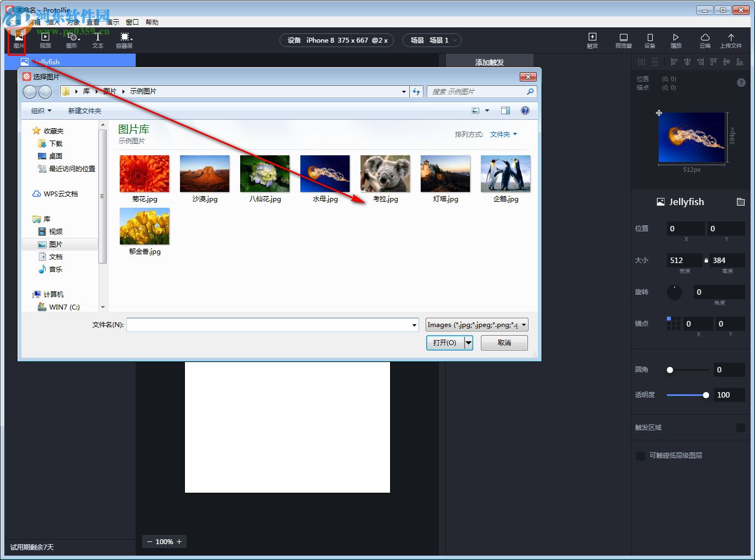This screenshot has height=560, width=755.
Task: Open the 图形 shape tool
Action: 72,40
